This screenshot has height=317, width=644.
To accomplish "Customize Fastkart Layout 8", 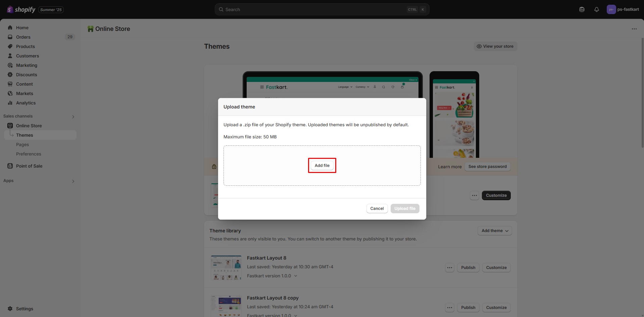I will click(x=496, y=268).
